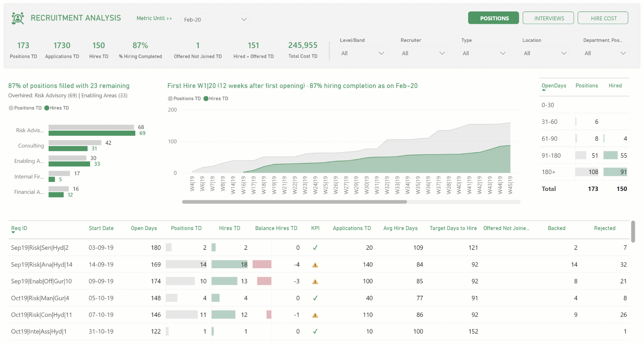Click the 245,955 Total Cost TD value
The height and width of the screenshot is (345, 644).
click(x=303, y=45)
